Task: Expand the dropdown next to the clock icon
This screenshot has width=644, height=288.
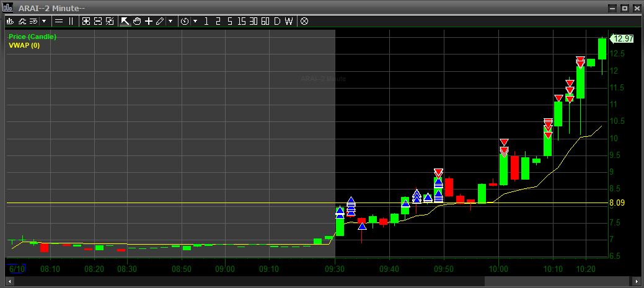Action: point(195,21)
